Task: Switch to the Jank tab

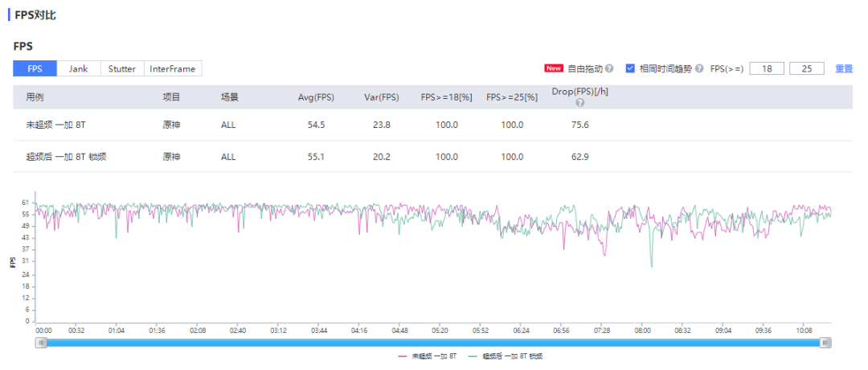Action: pos(78,69)
